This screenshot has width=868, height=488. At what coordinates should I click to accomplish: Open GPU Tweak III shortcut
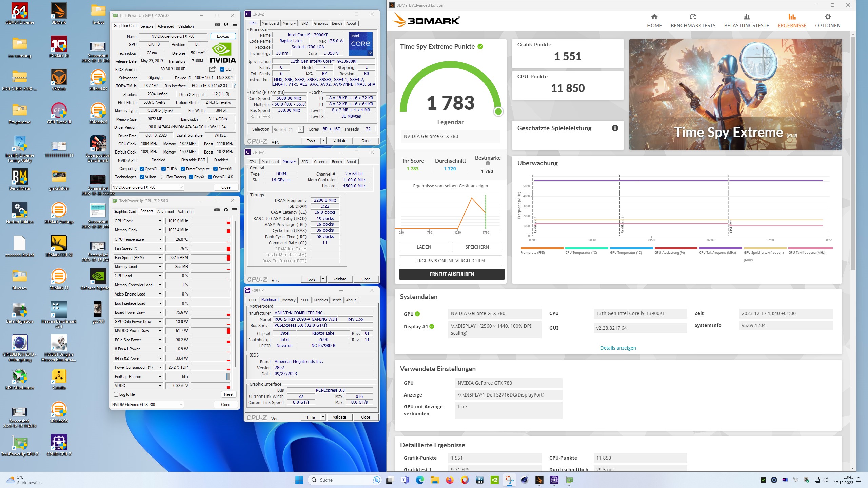click(59, 113)
